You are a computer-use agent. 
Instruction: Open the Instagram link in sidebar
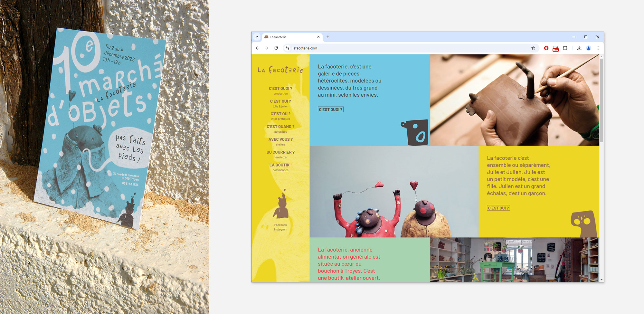coord(280,230)
